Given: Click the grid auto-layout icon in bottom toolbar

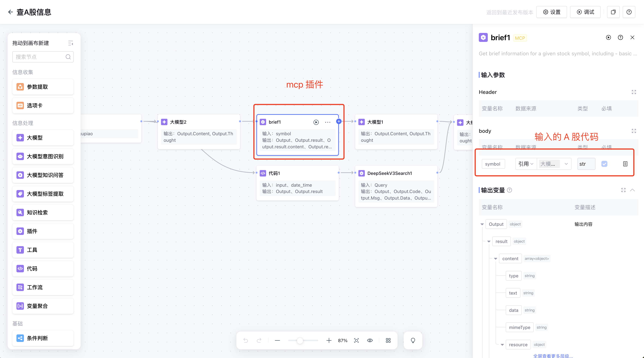Looking at the screenshot, I should [x=388, y=340].
